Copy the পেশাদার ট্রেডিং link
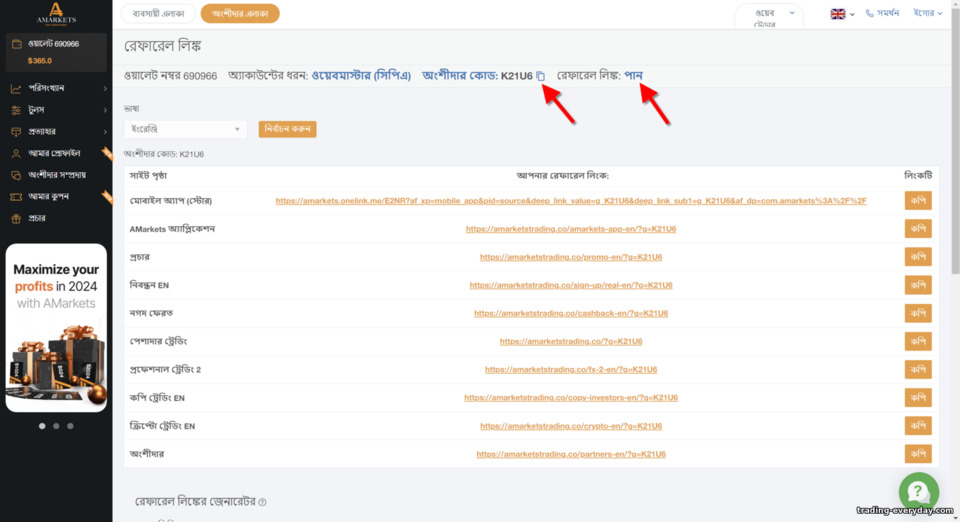Screen dimensions: 960x522 point(918,341)
